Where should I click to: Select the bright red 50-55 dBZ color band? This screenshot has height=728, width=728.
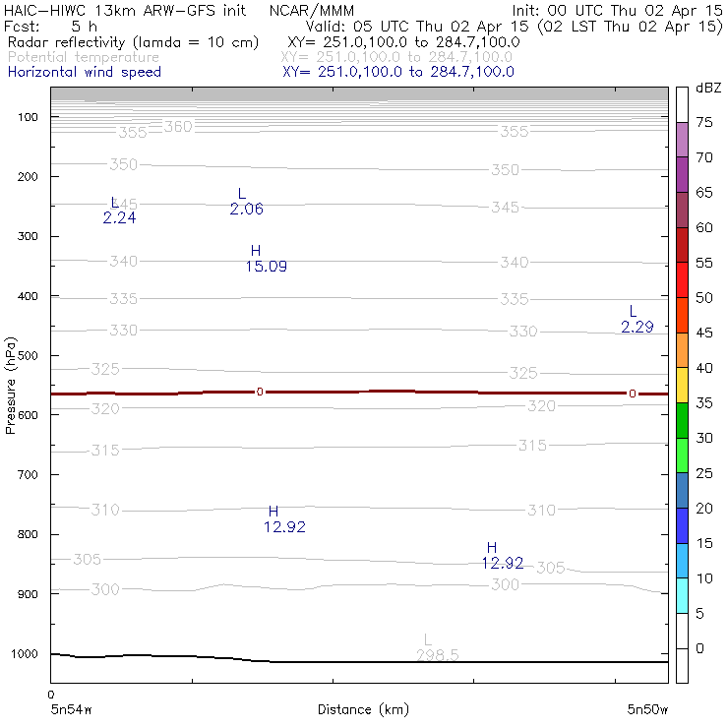(682, 280)
